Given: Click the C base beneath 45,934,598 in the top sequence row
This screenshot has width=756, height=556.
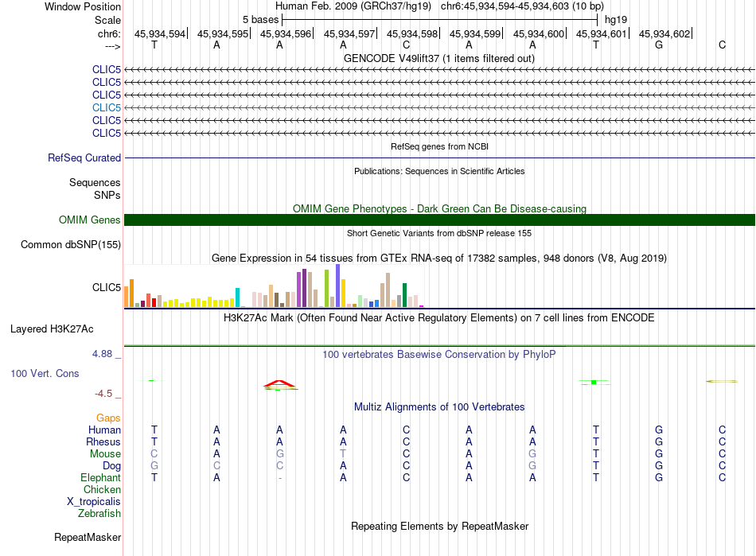Looking at the screenshot, I should (406, 45).
